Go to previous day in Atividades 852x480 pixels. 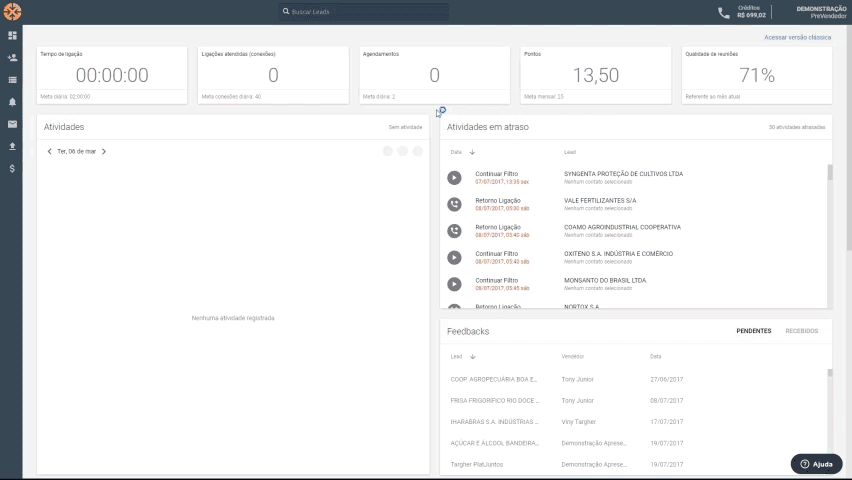[x=49, y=152]
